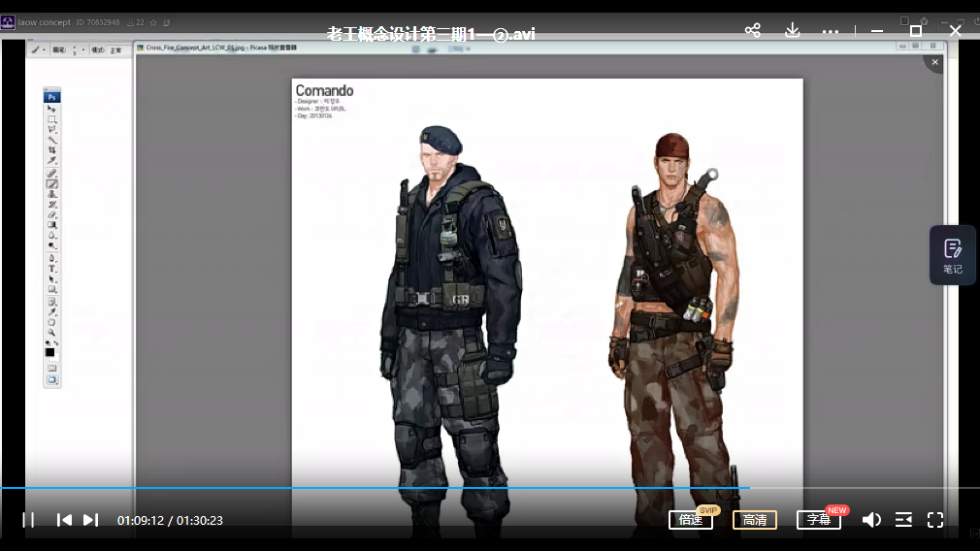Select the Lasso tool
This screenshot has width=980, height=551.
tap(51, 130)
